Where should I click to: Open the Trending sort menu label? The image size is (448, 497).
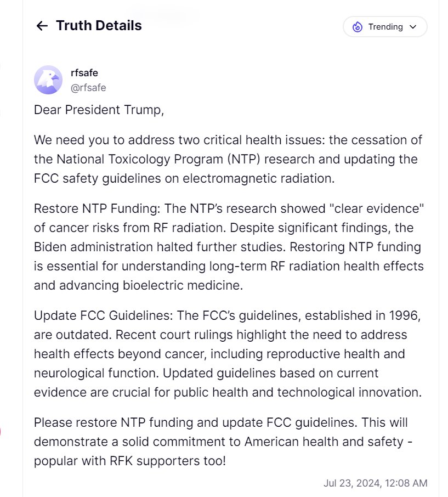click(385, 27)
